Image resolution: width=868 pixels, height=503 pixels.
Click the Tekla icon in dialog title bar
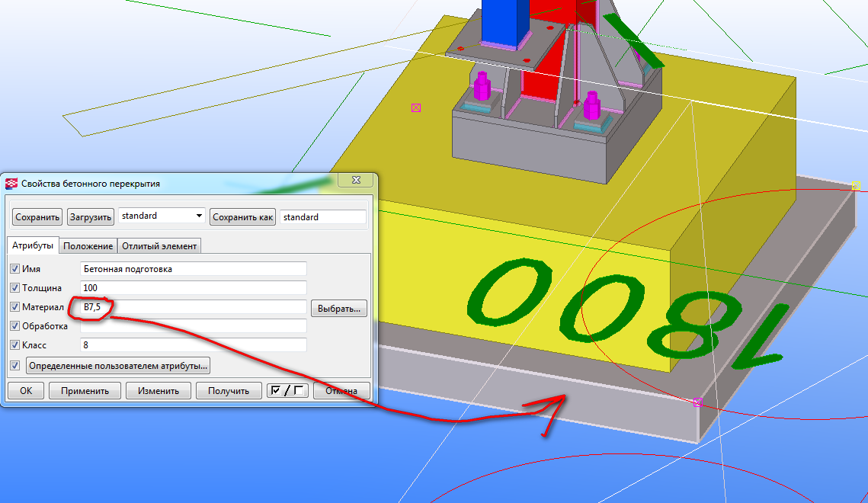(11, 184)
